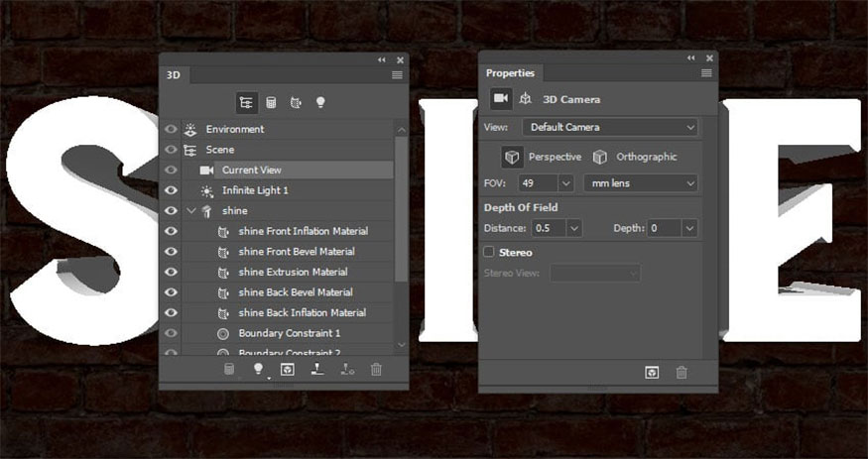Toggle visibility of shine mesh
Screen dimensions: 868x459
point(171,211)
